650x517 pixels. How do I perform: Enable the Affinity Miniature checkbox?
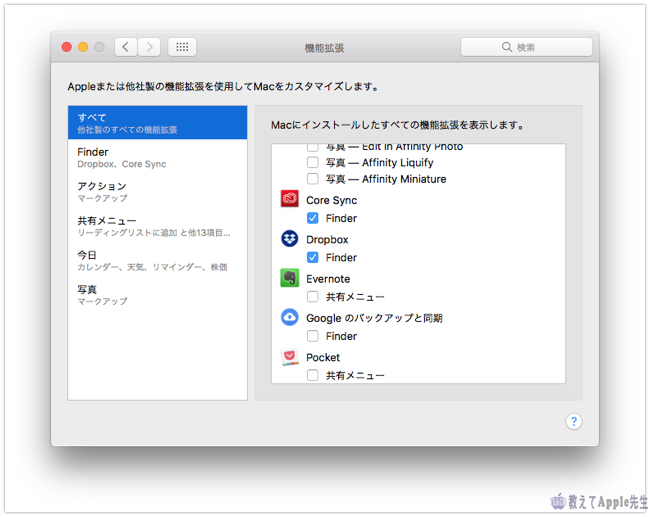point(313,179)
